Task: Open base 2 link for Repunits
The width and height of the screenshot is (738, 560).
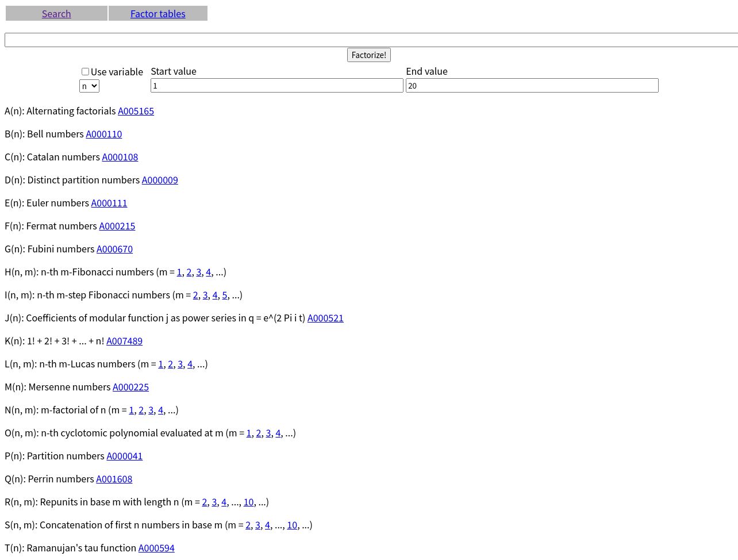Action: (x=205, y=502)
